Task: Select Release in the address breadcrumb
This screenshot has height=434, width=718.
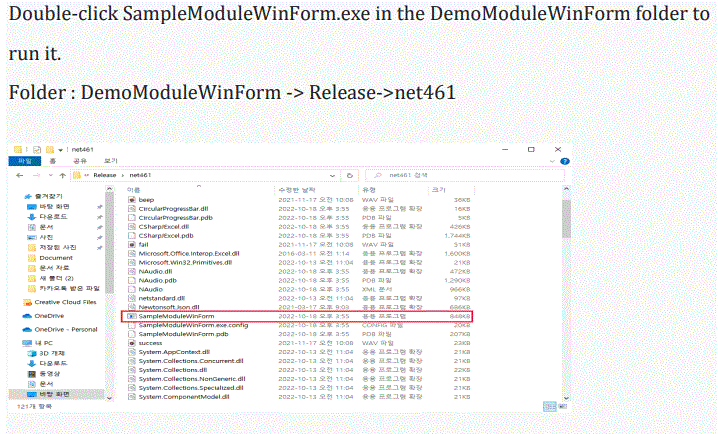Action: (x=104, y=175)
